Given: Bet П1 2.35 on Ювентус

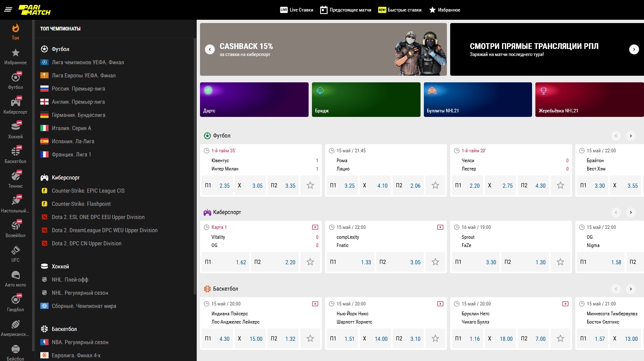Looking at the screenshot, I should click(217, 186).
